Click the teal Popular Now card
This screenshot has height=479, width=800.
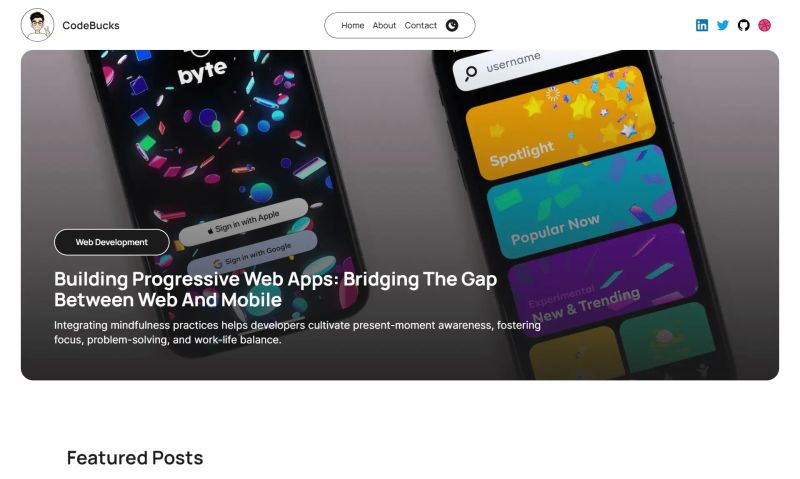click(582, 202)
